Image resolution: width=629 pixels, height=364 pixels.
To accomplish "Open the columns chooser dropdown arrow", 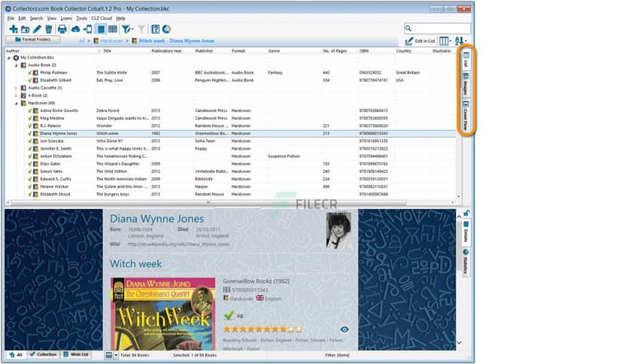I will (x=450, y=41).
